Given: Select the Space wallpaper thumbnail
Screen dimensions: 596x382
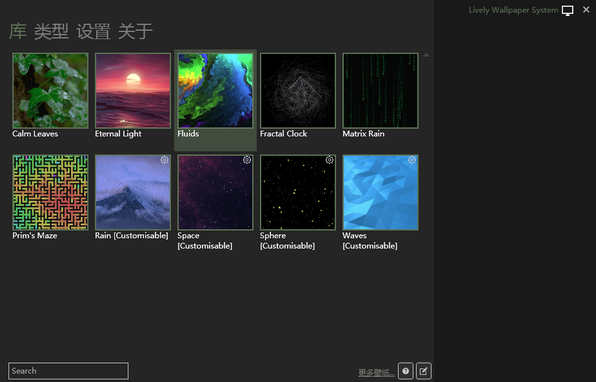Looking at the screenshot, I should click(x=215, y=192).
